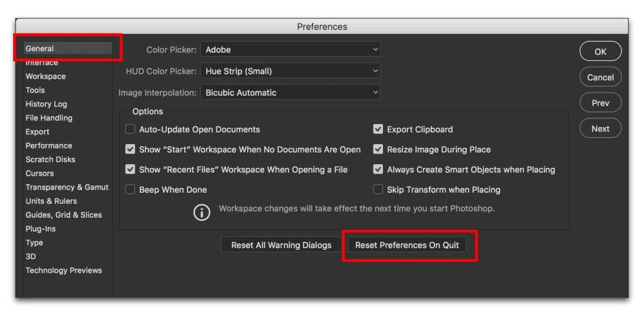Click the Options group label
This screenshot has width=644, height=316.
tap(148, 111)
